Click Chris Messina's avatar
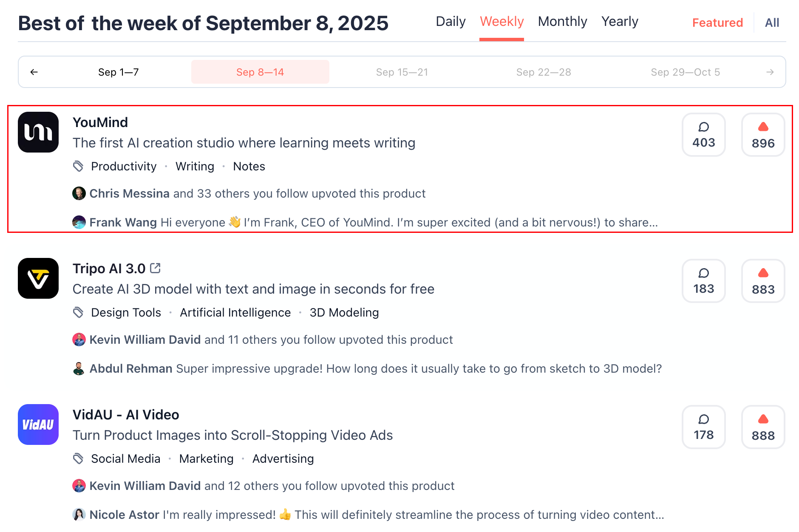Image resolution: width=799 pixels, height=532 pixels. click(x=79, y=193)
